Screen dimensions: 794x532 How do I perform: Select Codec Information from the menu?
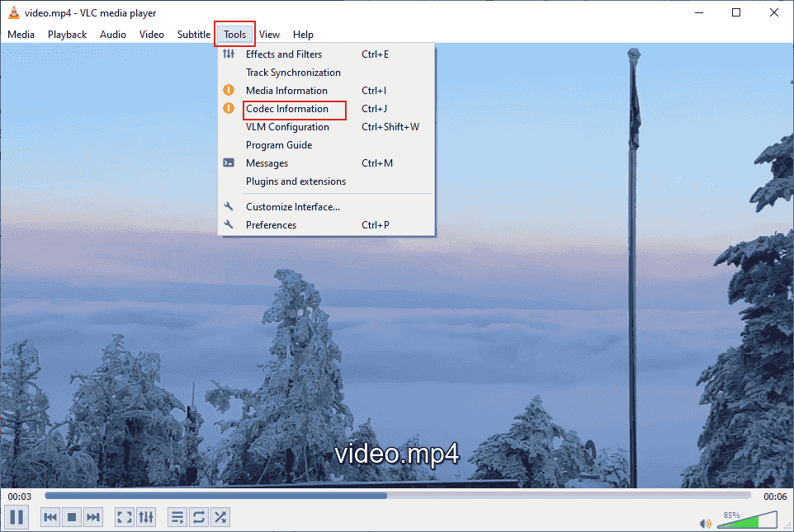click(x=285, y=108)
